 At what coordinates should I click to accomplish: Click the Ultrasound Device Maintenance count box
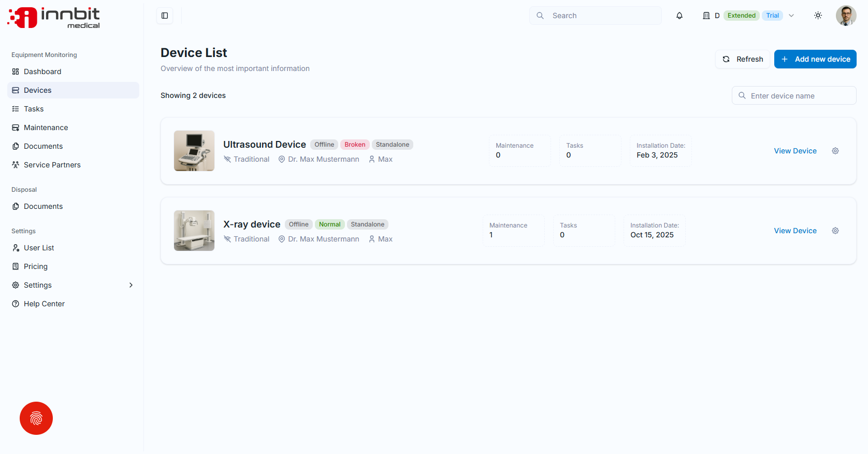[x=520, y=151]
